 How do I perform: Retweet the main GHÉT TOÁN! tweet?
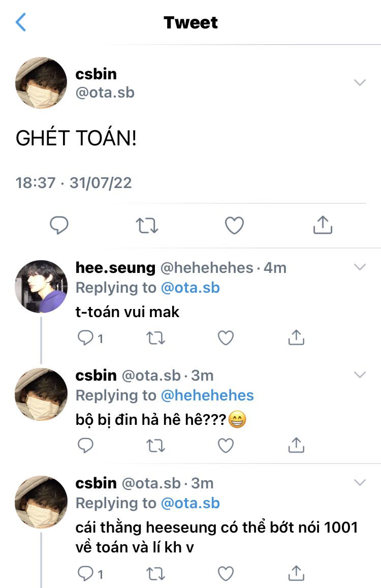147,225
